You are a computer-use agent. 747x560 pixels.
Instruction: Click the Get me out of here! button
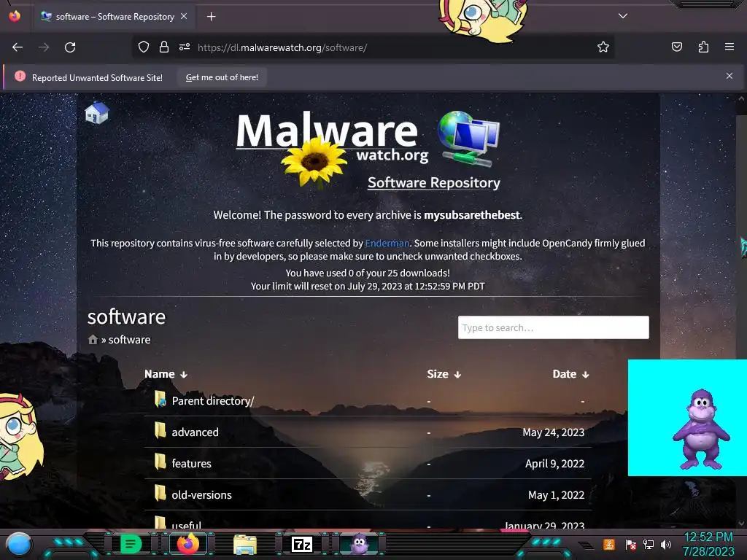pyautogui.click(x=222, y=77)
